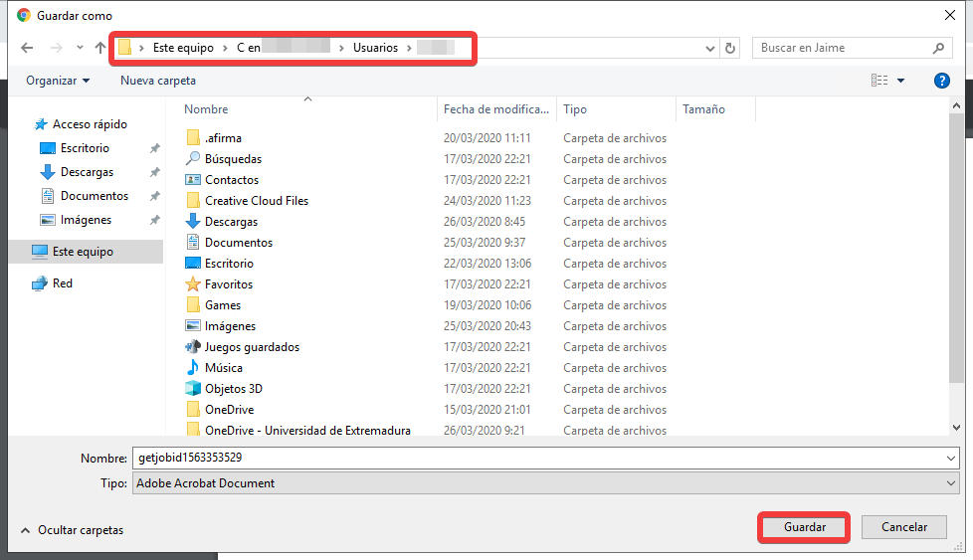Select the Objetos 3D folder icon
The height and width of the screenshot is (560, 973).
[193, 389]
